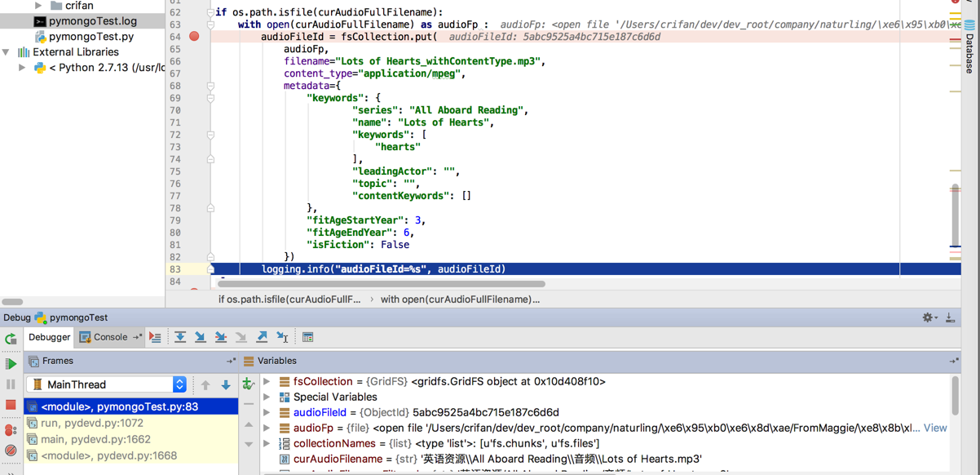
Task: Open debug panel settings gear
Action: click(928, 317)
